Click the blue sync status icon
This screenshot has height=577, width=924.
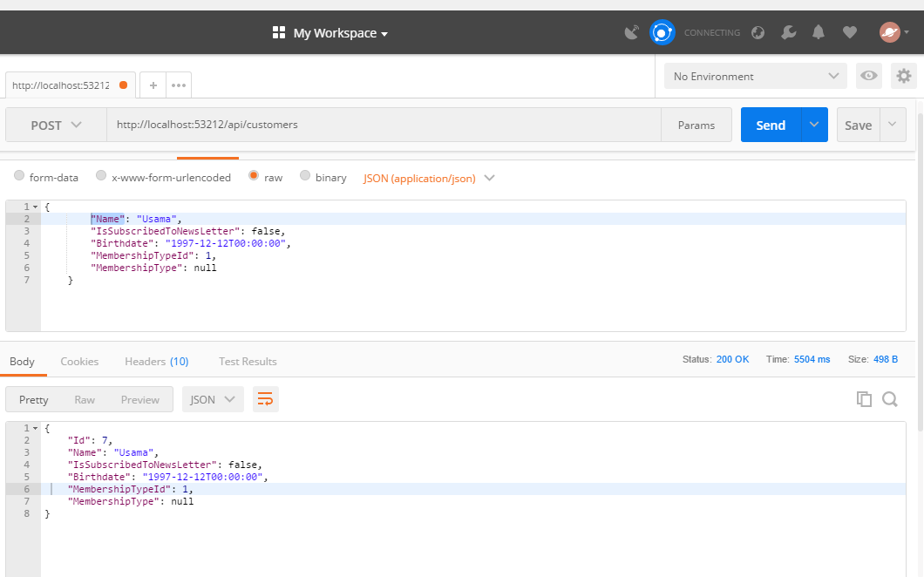[x=662, y=32]
